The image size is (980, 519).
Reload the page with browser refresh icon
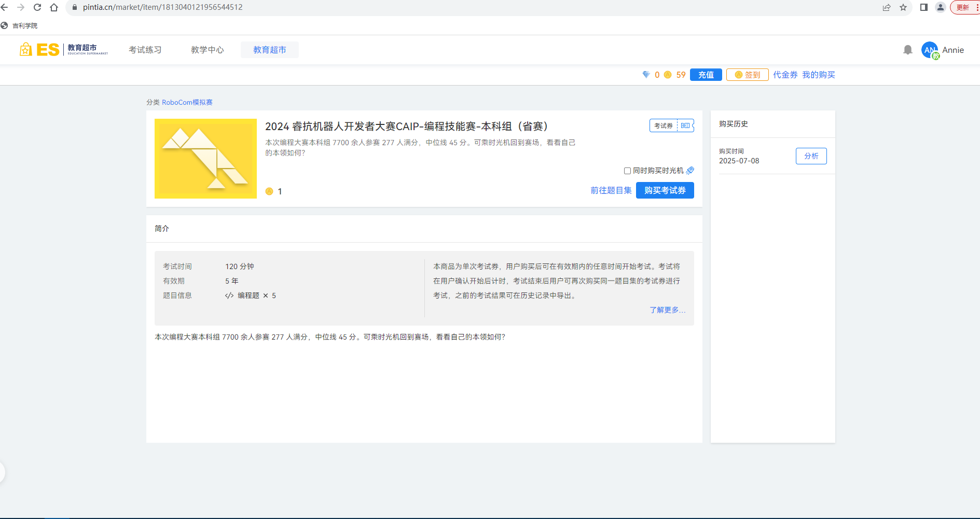[37, 7]
